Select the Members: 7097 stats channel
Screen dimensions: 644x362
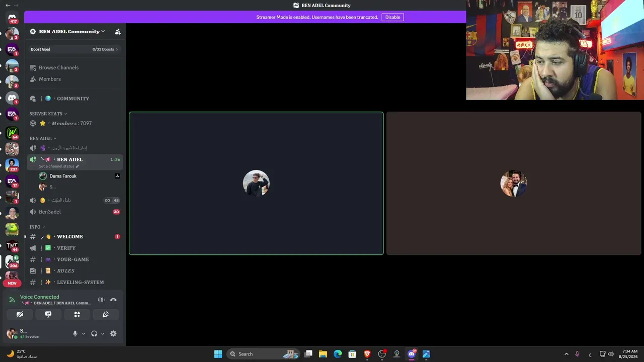pyautogui.click(x=74, y=123)
